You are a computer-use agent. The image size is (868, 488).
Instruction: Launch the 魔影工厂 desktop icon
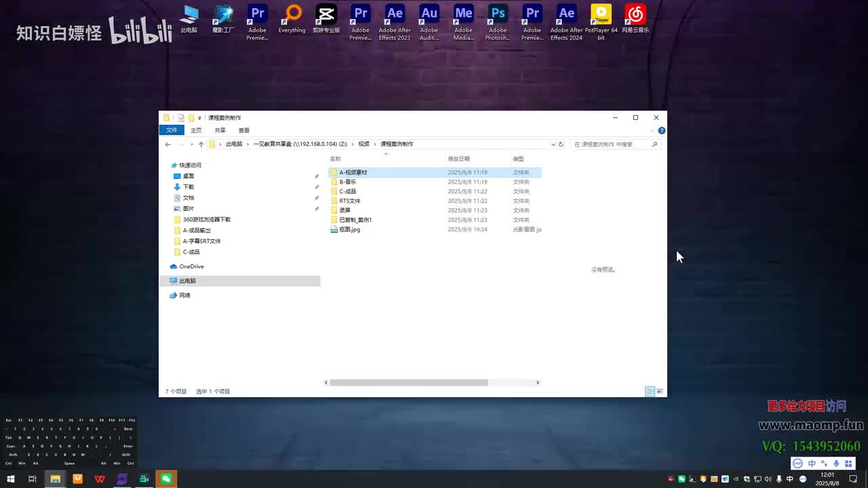223,19
